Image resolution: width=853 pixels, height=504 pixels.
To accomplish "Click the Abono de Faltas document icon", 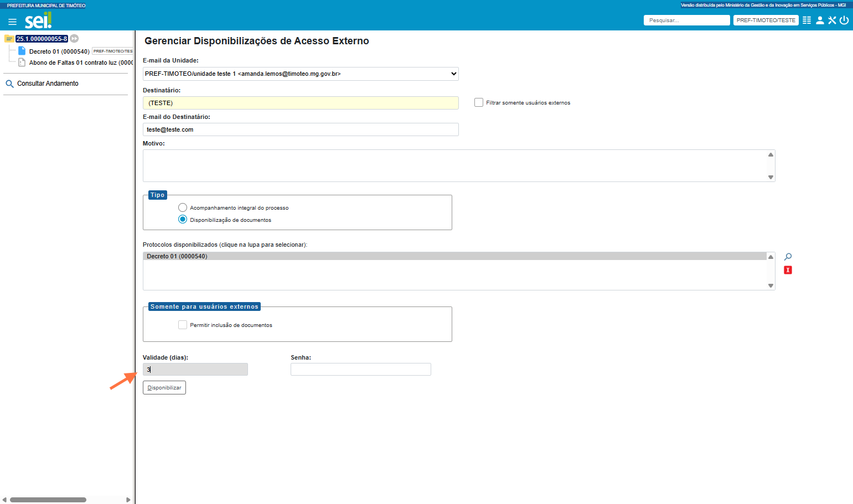I will point(22,63).
